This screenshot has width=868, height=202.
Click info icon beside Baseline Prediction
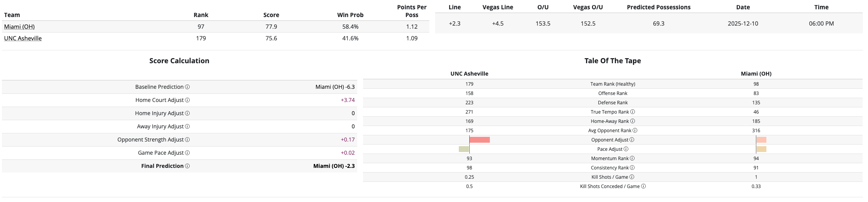(187, 87)
